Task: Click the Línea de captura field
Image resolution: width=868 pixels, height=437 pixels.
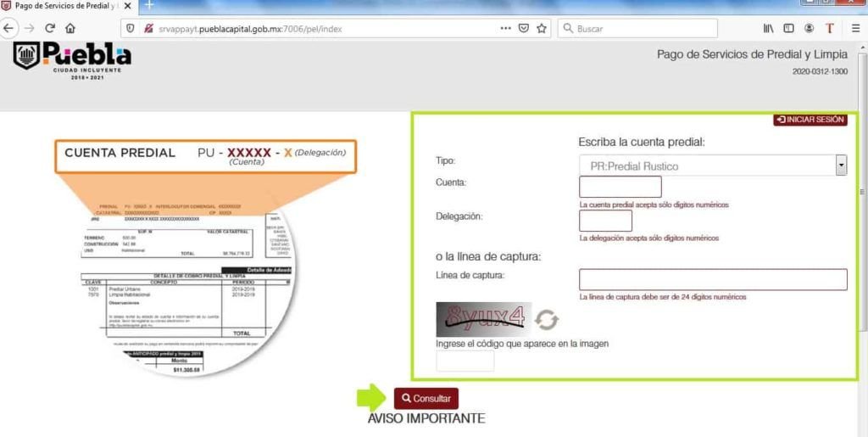Action: [x=713, y=279]
